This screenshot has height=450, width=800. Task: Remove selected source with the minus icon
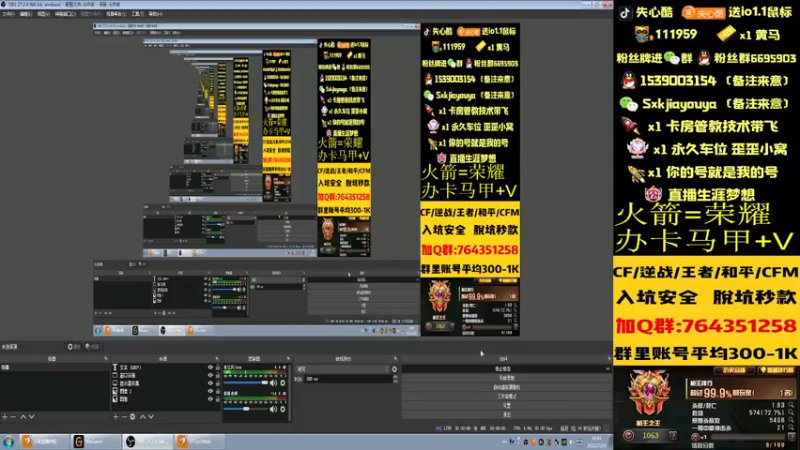click(x=124, y=417)
